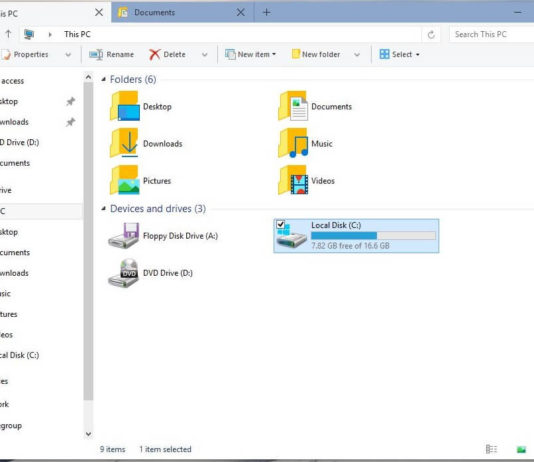Click the This PC computer icon in address bar

[x=29, y=34]
